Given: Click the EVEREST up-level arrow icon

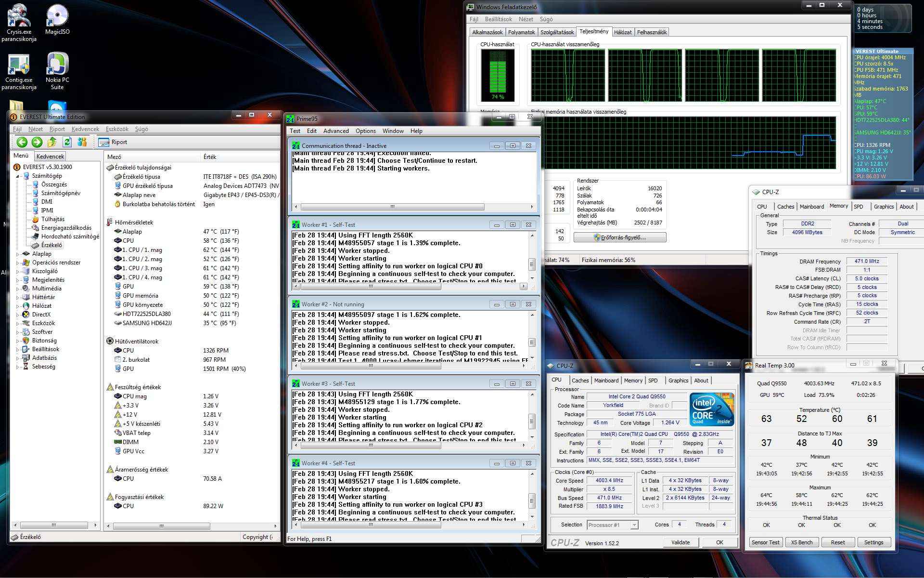Looking at the screenshot, I should click(52, 142).
